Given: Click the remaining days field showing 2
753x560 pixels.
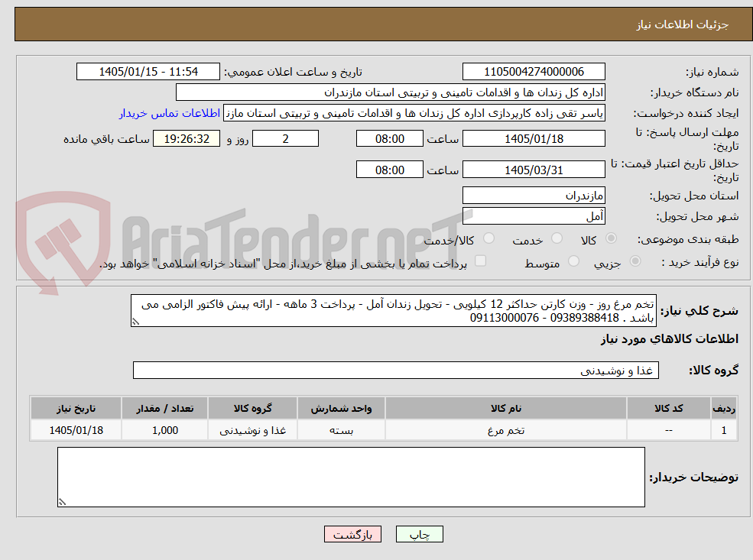Looking at the screenshot, I should 285,139.
